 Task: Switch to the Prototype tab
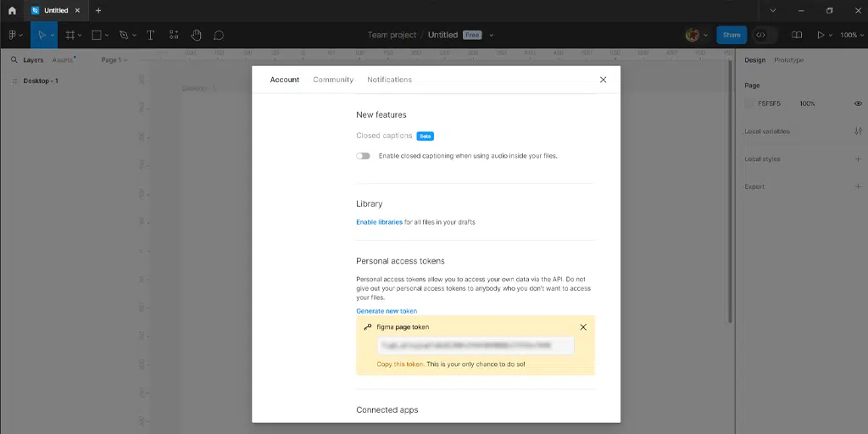pos(789,60)
